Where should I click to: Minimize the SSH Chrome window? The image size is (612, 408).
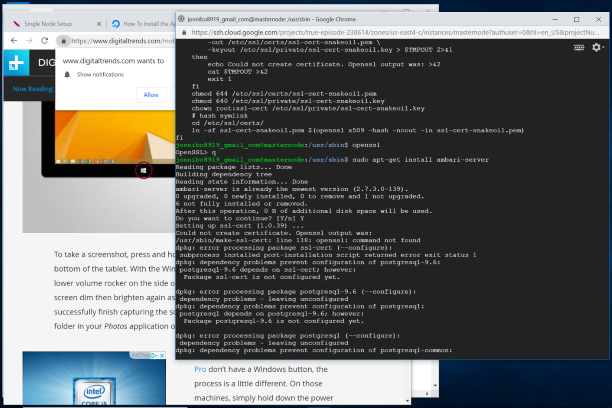555,19
